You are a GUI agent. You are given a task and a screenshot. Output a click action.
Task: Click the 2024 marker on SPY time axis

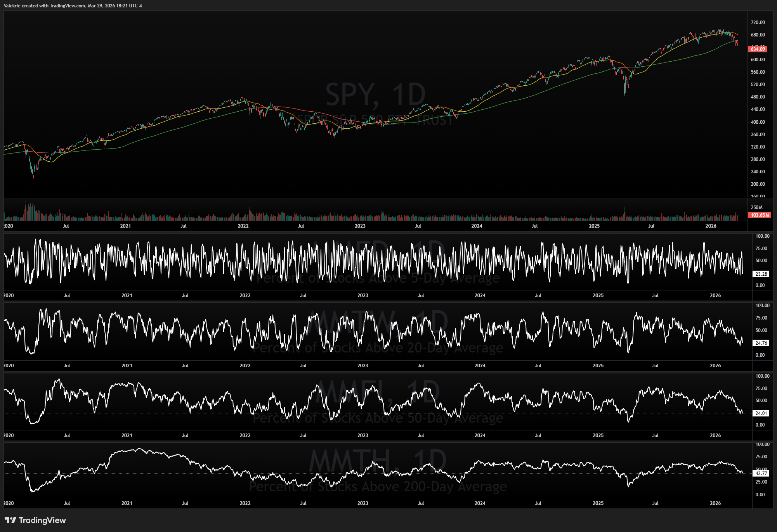[477, 226]
